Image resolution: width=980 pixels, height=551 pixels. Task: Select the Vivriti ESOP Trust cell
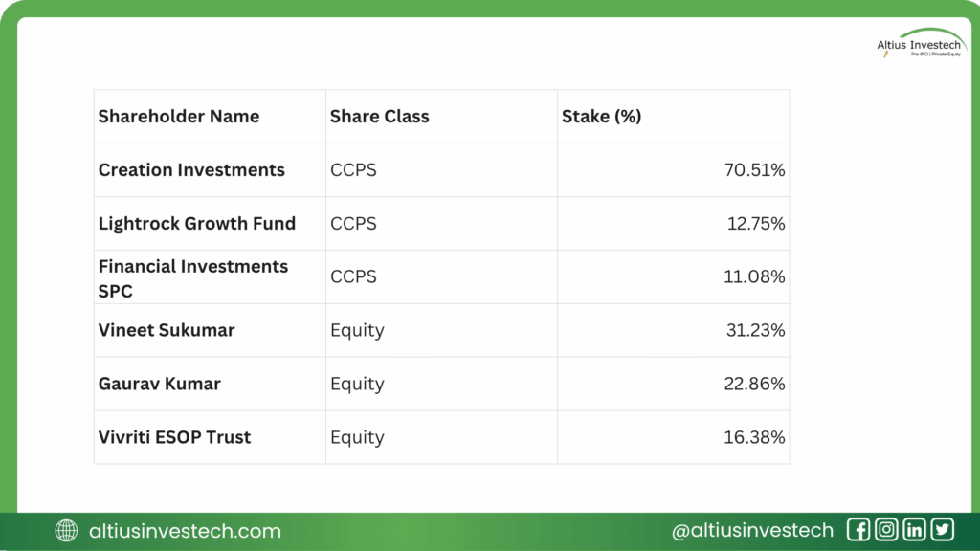(175, 438)
